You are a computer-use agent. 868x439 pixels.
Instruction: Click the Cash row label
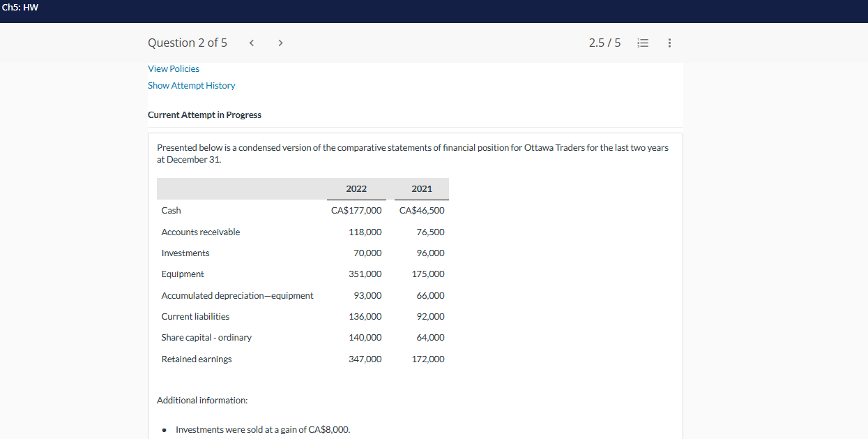171,210
